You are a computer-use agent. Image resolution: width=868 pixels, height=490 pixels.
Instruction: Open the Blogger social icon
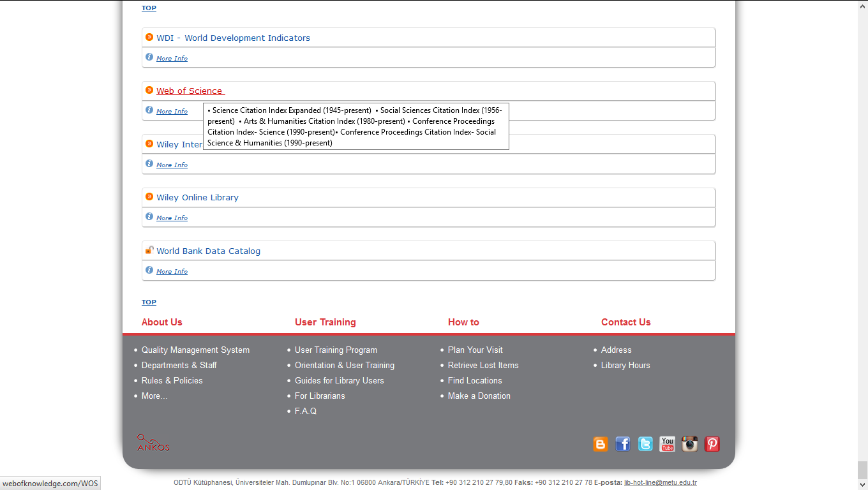601,444
